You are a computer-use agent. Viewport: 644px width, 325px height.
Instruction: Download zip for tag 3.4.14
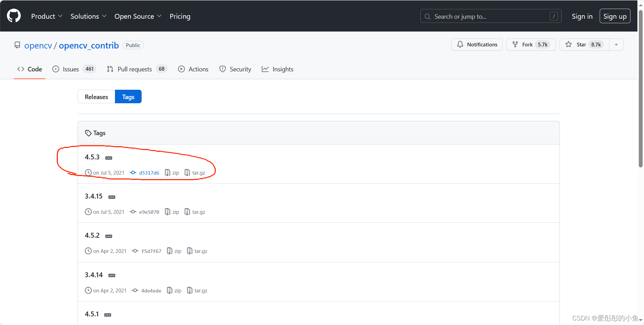coord(174,291)
